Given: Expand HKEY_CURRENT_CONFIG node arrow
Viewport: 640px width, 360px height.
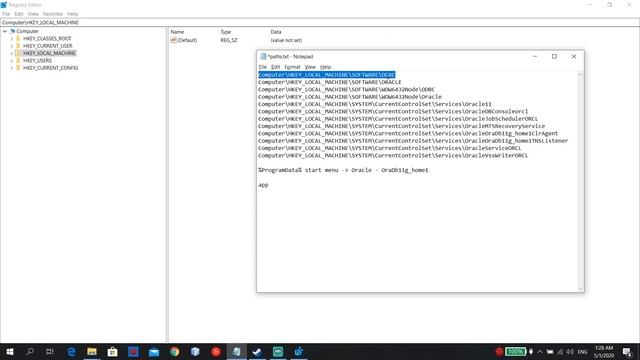Looking at the screenshot, I should click(11, 68).
